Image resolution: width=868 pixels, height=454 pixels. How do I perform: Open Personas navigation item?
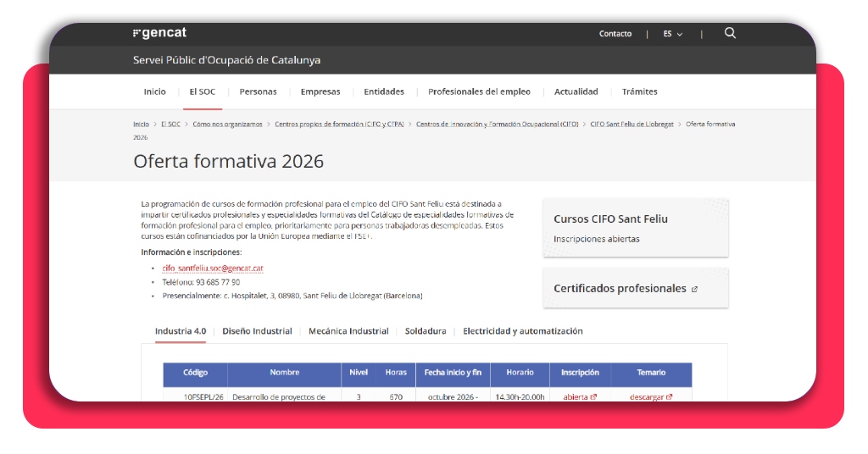point(258,91)
